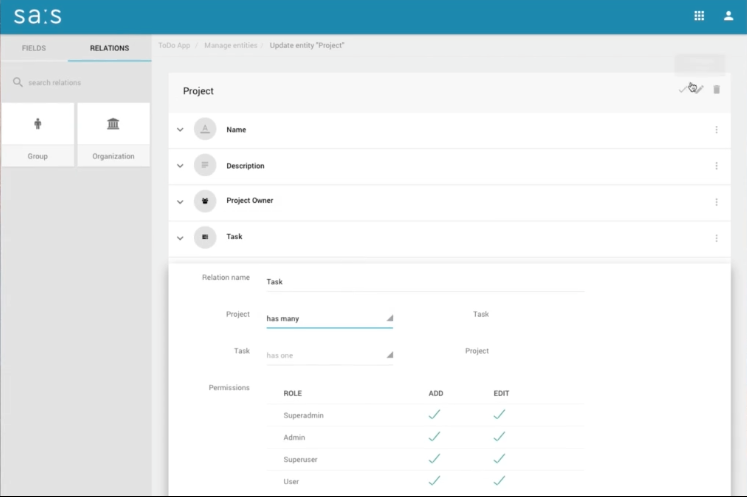Open the Description field more options menu
This screenshot has height=497, width=747.
716,166
